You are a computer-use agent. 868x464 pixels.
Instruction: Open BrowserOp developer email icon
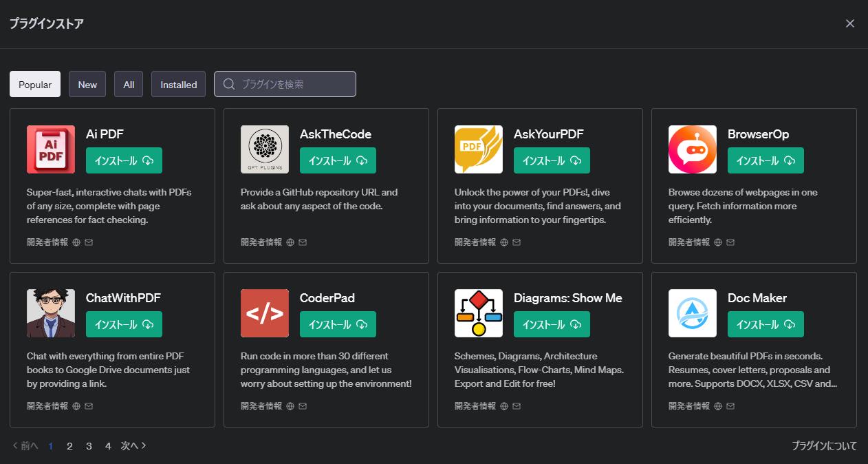(730, 242)
